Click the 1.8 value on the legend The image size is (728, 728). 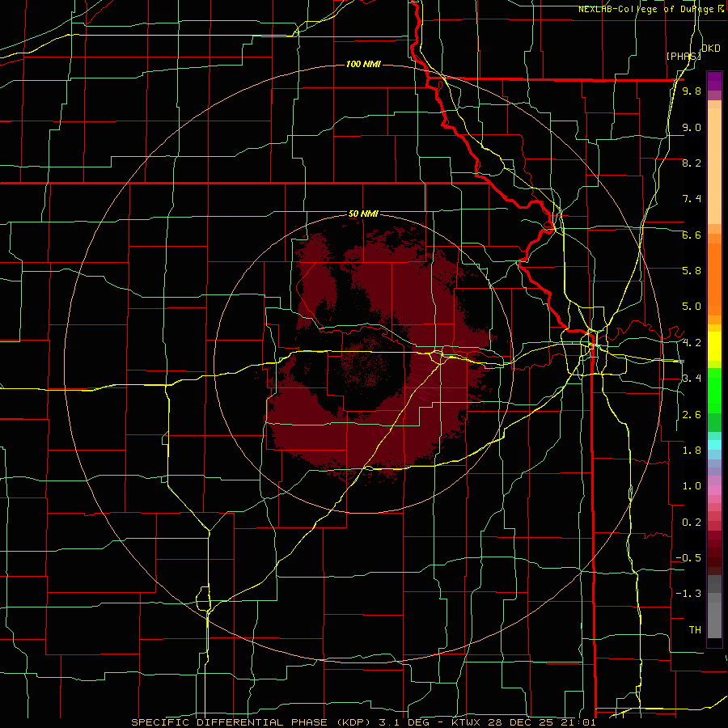coord(692,451)
